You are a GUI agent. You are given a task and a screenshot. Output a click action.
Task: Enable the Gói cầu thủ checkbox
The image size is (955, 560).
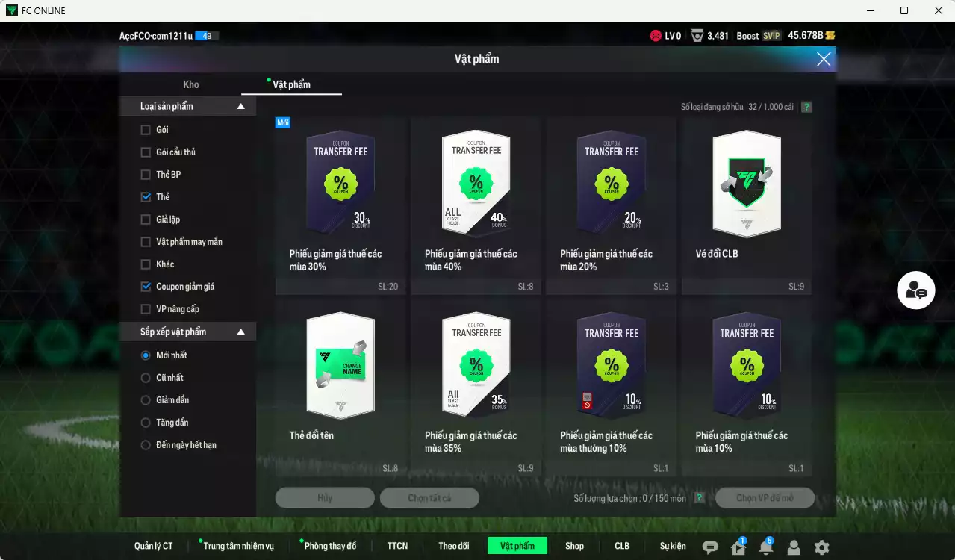146,152
